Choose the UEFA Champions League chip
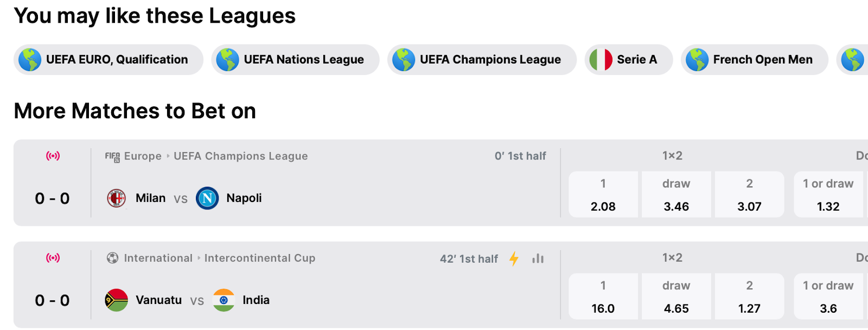Viewport: 868px width, 330px height. 482,60
